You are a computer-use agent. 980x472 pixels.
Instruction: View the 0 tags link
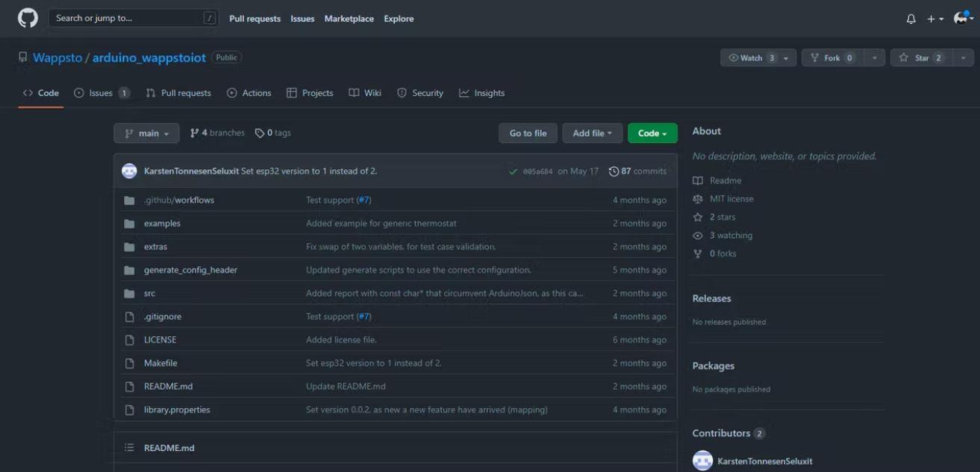click(x=273, y=133)
